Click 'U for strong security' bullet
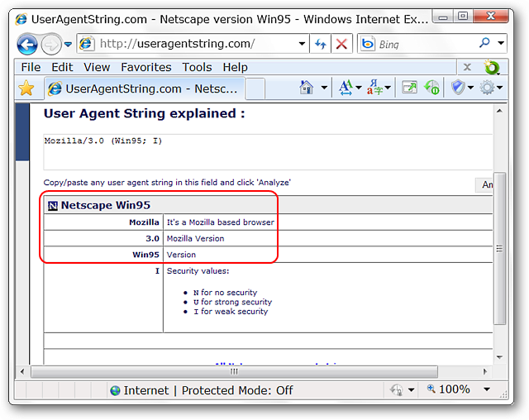529x420 pixels. tap(232, 302)
